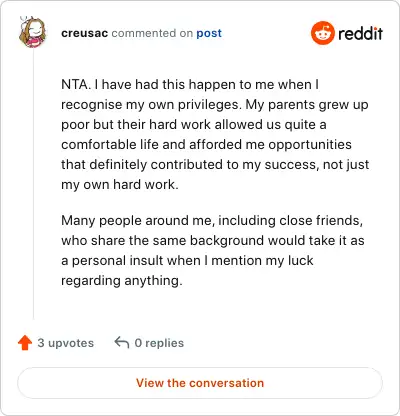Click the word "NTA" starting the comment
Viewport: 400px width, 416px height.
pos(75,84)
